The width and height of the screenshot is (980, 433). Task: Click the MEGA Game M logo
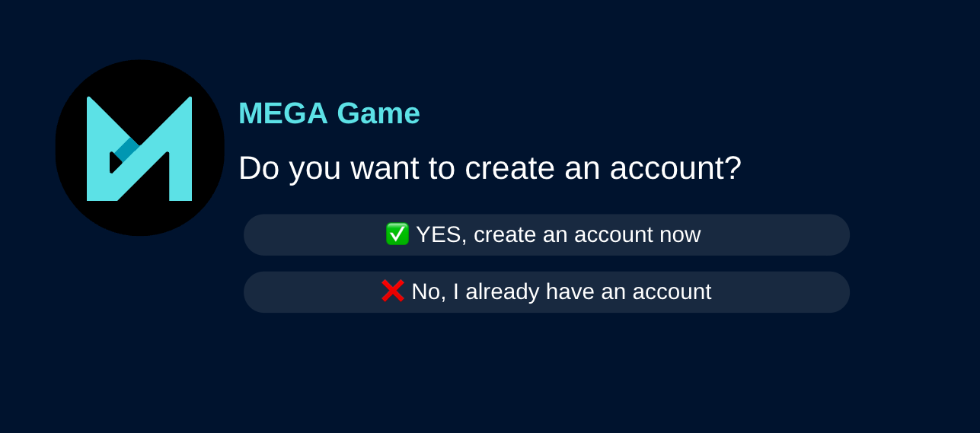point(139,148)
